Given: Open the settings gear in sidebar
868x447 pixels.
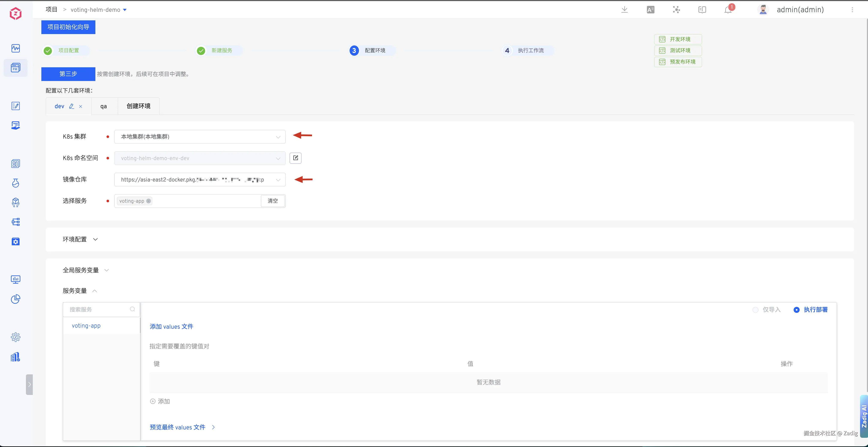Looking at the screenshot, I should click(15, 337).
